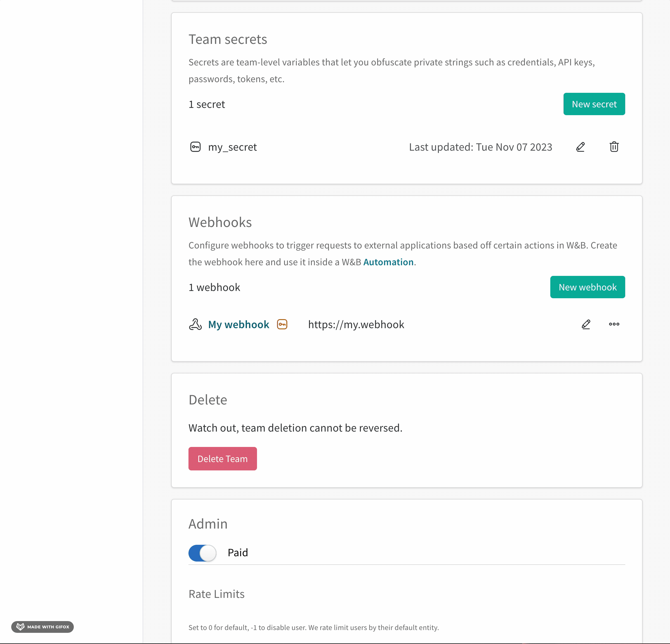Click the orange key badge next to My webhook
The image size is (670, 644).
click(x=282, y=324)
